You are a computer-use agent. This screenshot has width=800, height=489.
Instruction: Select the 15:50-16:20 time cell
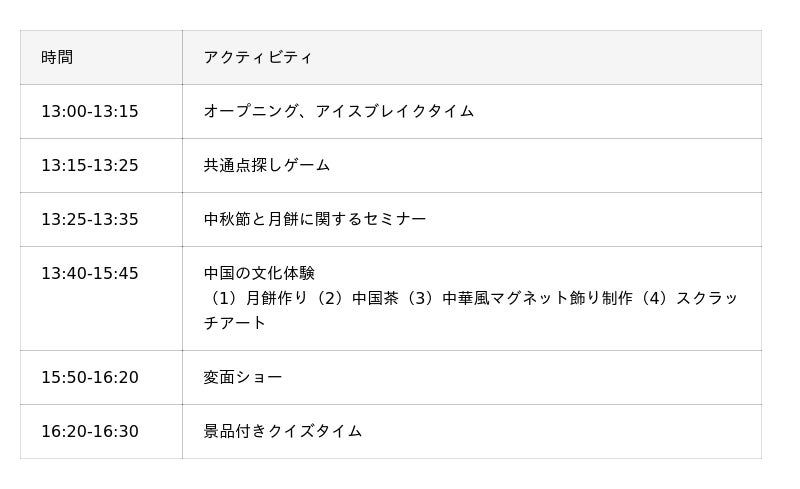[90, 377]
